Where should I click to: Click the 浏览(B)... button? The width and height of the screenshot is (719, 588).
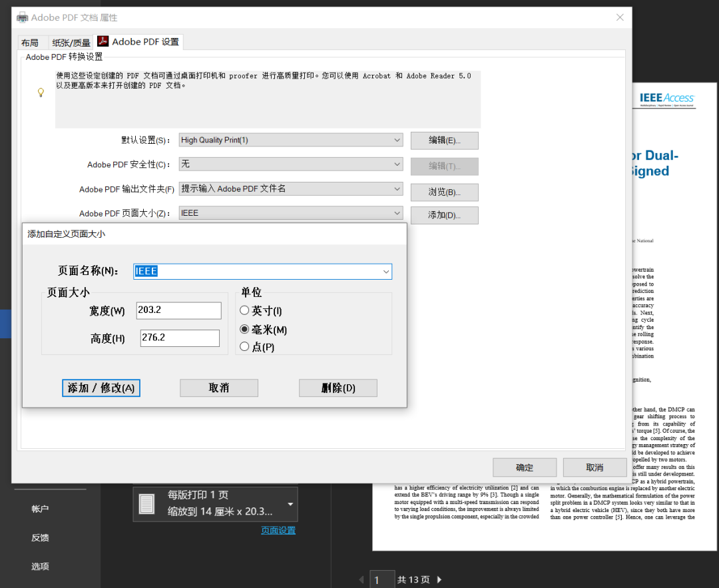[444, 192]
